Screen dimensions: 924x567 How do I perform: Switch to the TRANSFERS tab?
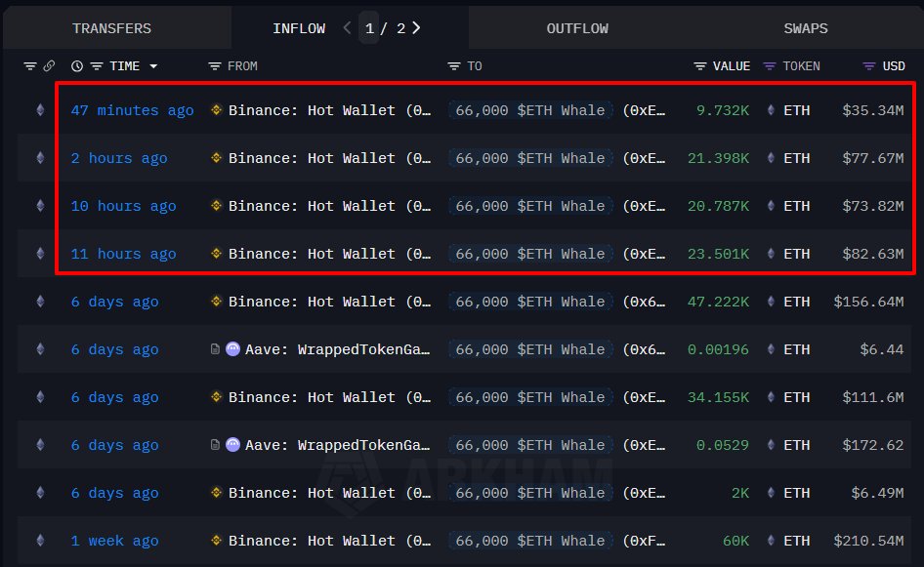111,28
